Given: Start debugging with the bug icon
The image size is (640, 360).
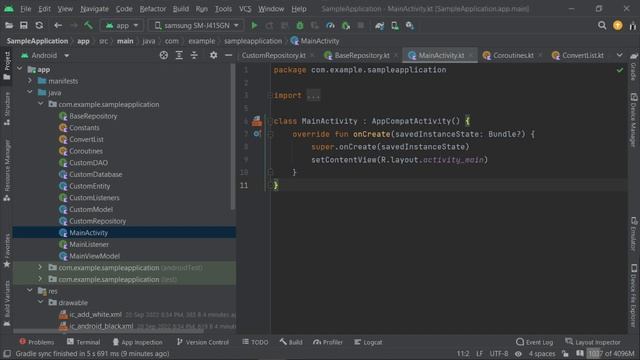Looking at the screenshot, I should [x=300, y=25].
